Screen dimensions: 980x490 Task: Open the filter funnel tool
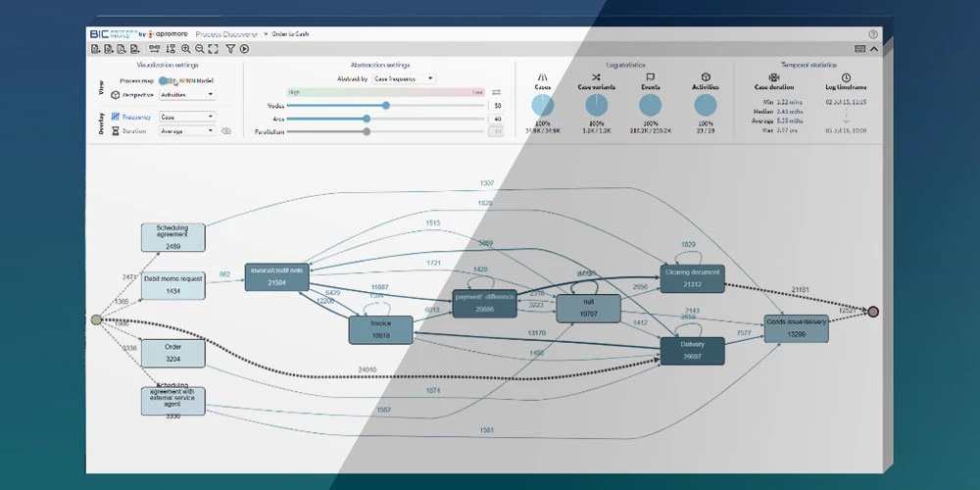(230, 49)
